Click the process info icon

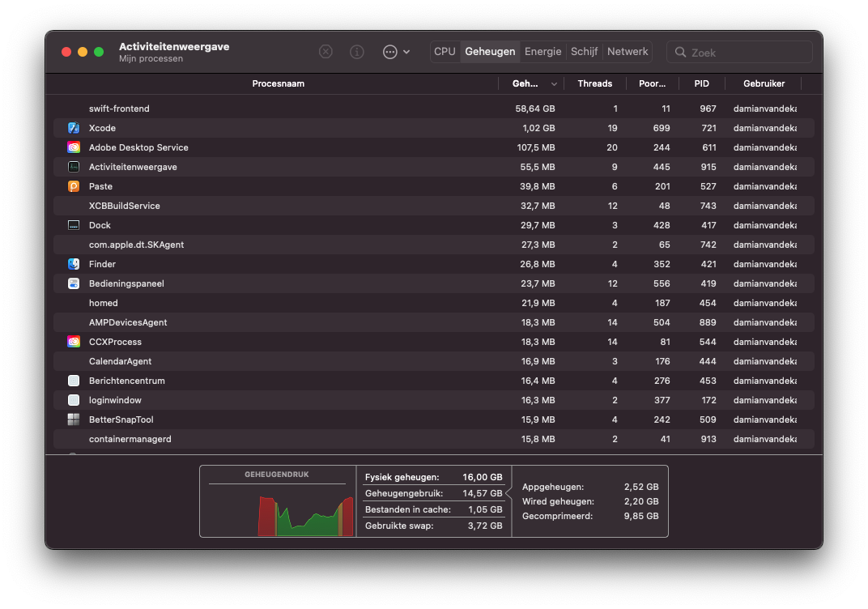(356, 52)
